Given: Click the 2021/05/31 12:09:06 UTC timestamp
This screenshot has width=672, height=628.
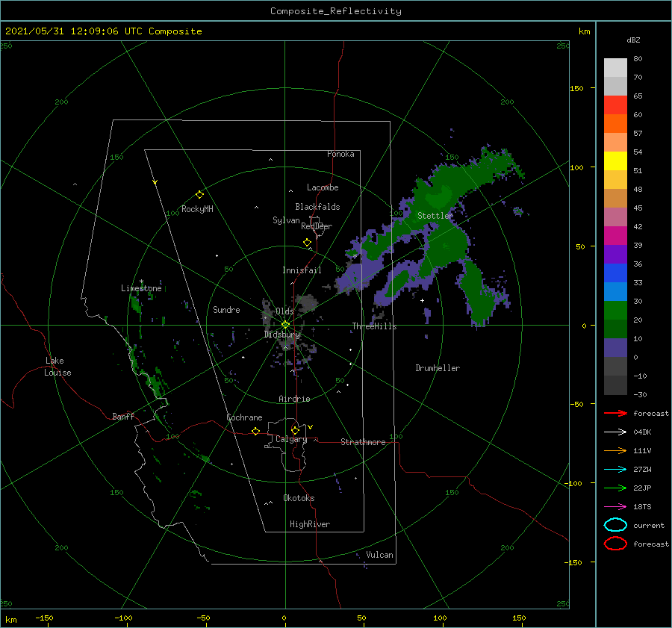Looking at the screenshot, I should click(104, 31).
